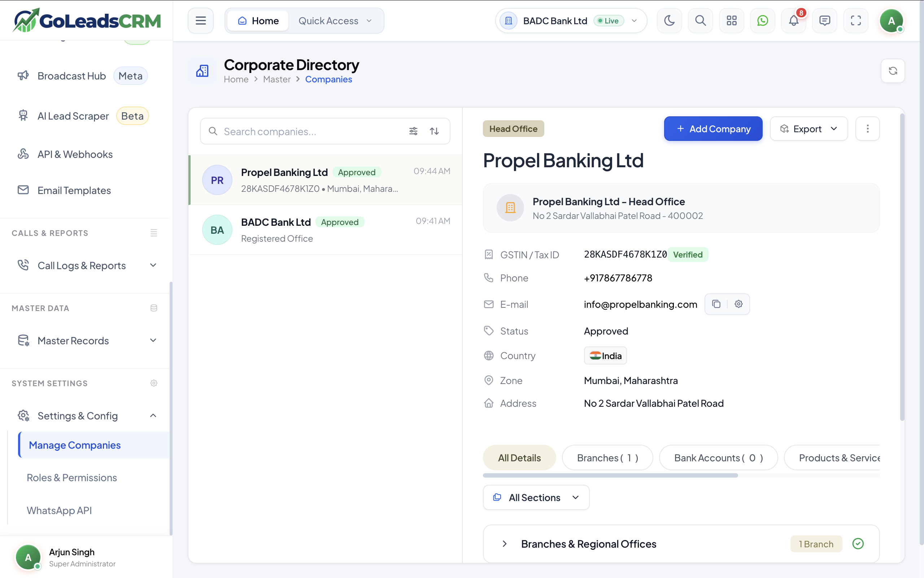Screen dimensions: 924x578
Task: Open the Export dropdown
Action: click(x=809, y=129)
